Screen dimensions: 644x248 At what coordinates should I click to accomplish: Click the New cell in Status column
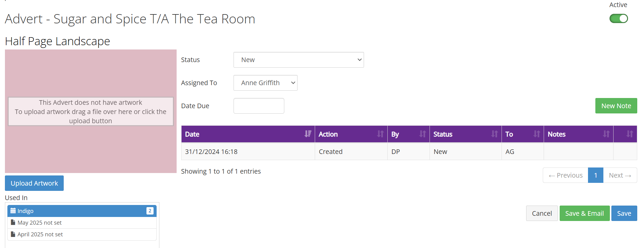pyautogui.click(x=466, y=152)
